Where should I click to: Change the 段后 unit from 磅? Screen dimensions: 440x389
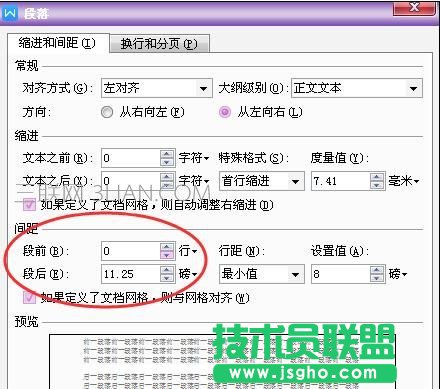coord(188,274)
